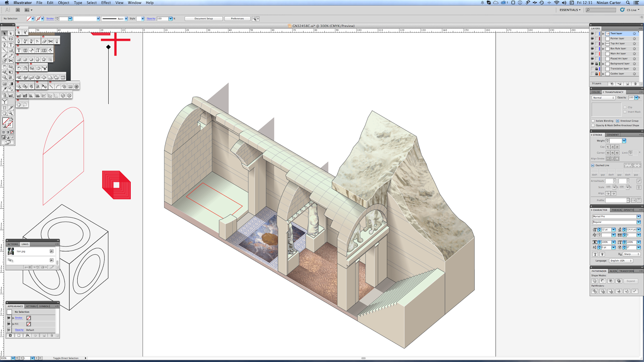
Task: Open the Object menu
Action: tap(64, 3)
